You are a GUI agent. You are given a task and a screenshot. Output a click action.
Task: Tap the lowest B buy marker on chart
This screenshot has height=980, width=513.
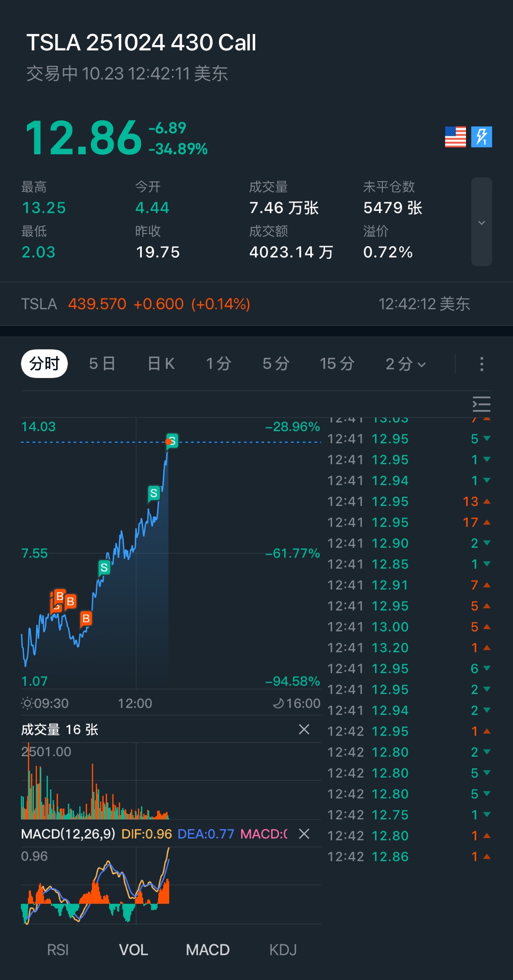tap(86, 618)
